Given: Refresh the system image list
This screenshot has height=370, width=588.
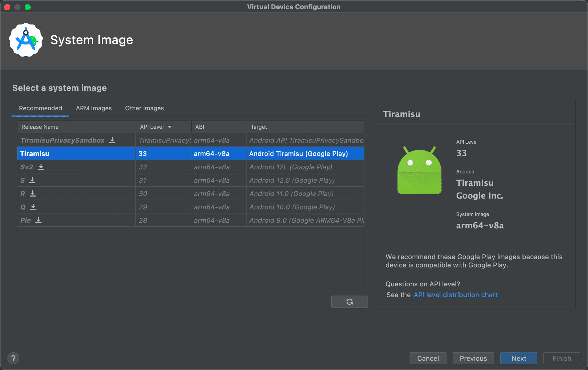Looking at the screenshot, I should (x=349, y=302).
